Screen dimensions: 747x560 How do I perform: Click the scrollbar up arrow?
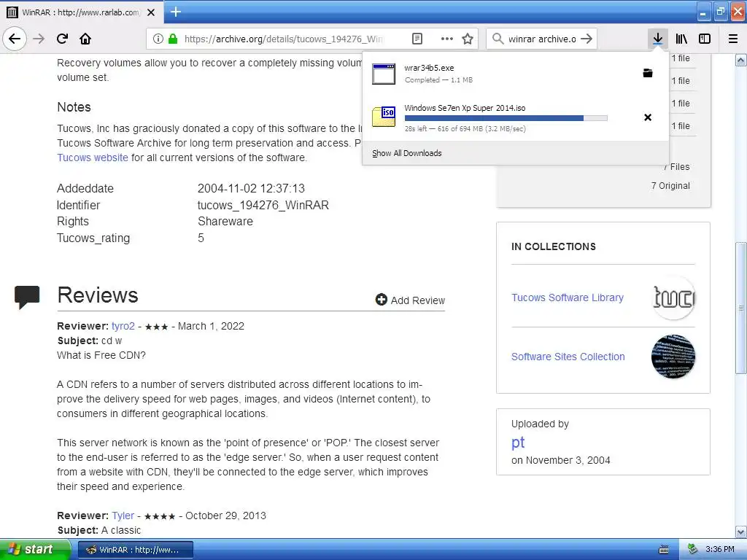pos(740,60)
